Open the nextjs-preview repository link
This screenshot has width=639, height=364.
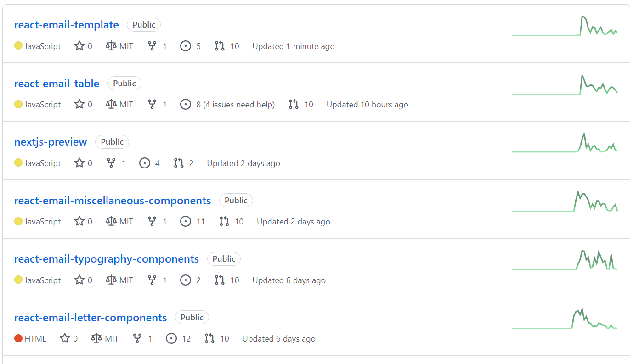[x=51, y=142]
